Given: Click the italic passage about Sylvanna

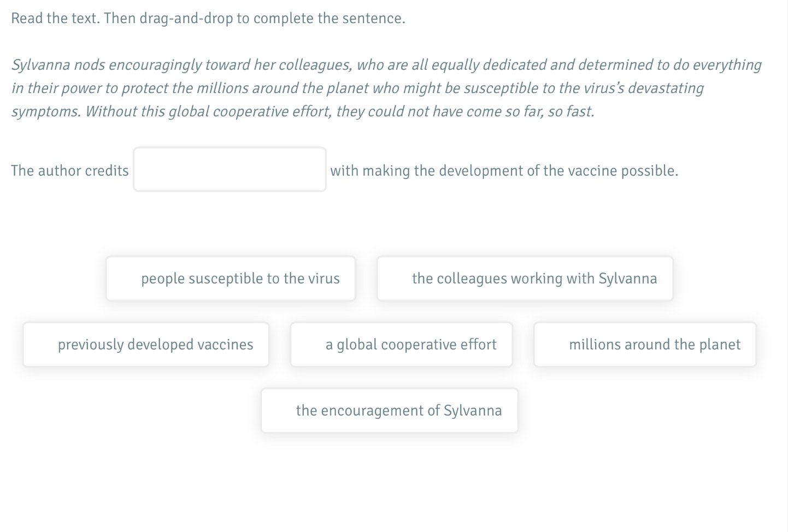Looking at the screenshot, I should [386, 88].
